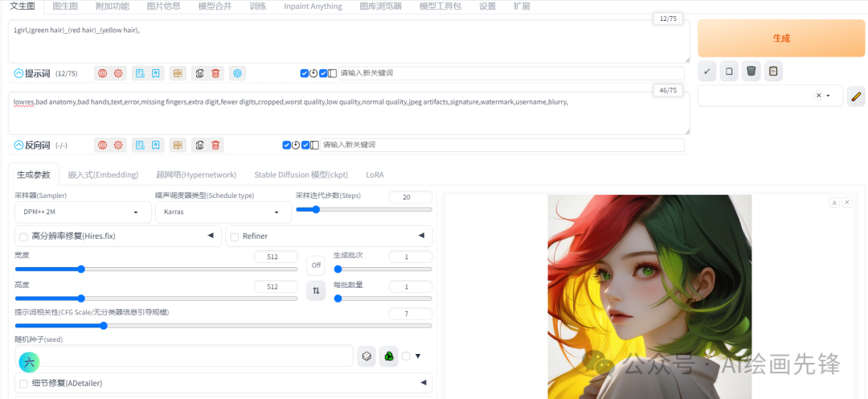Click the bookmark favorites icon in the 反向词 toolbar
This screenshot has height=399, width=868.
click(x=156, y=145)
